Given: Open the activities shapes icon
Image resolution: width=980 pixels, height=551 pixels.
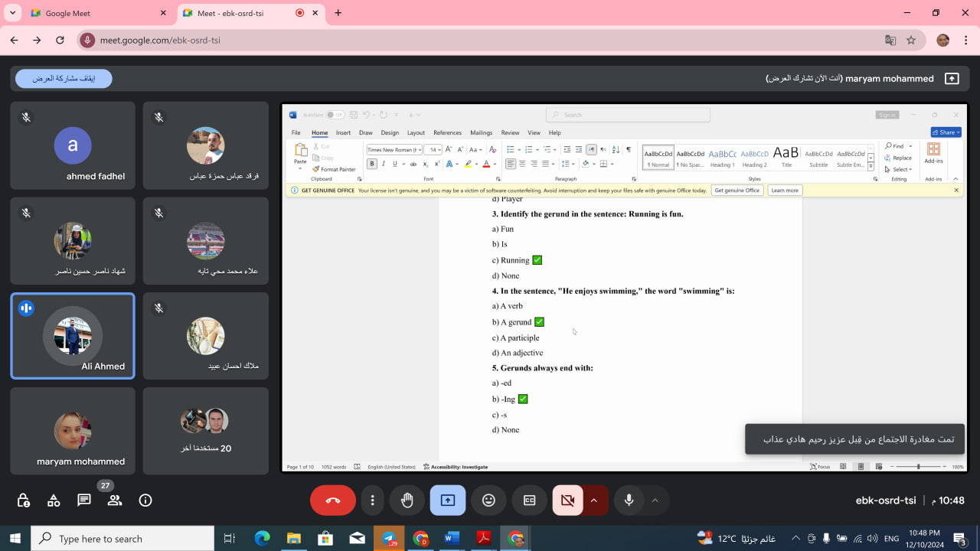Looking at the screenshot, I should tap(54, 500).
